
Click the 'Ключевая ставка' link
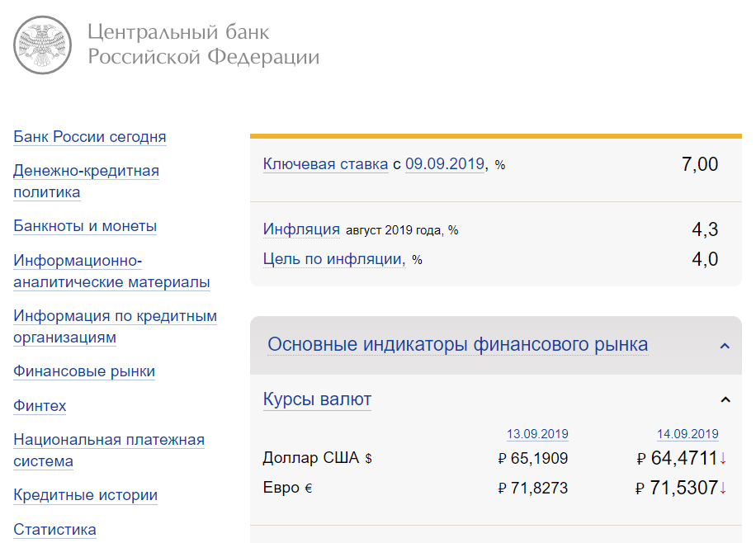pos(325,164)
